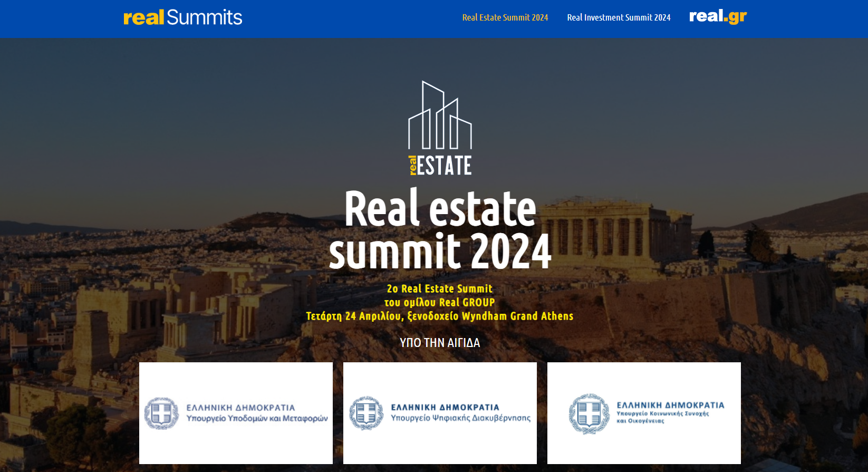Click ΕΛΛΗΝΙΚΗ ΔΗΜΟΚΡΑΤΙΑ title in the third sponsor card
The height and width of the screenshot is (472, 868).
[670, 405]
